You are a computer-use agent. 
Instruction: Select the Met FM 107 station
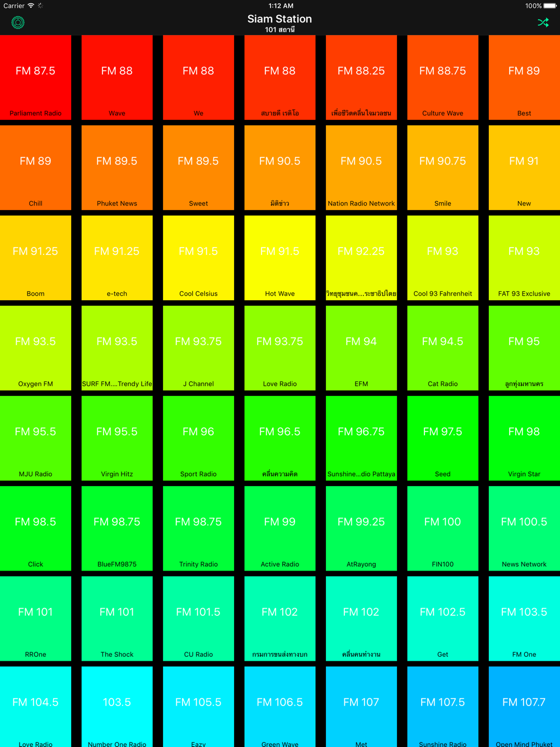point(361,707)
